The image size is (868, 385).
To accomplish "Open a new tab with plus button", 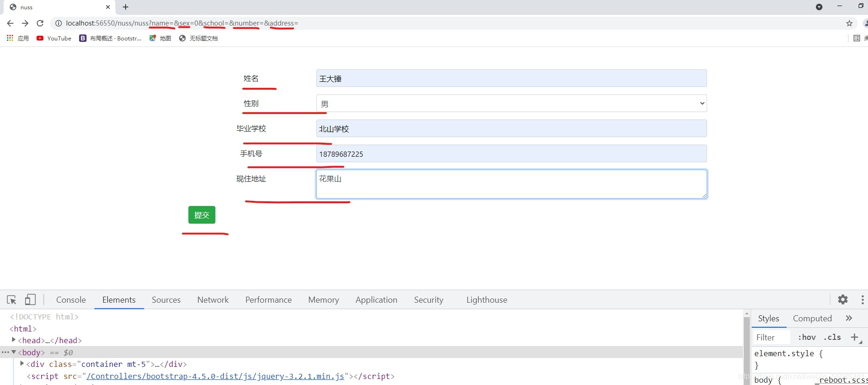I will point(126,7).
